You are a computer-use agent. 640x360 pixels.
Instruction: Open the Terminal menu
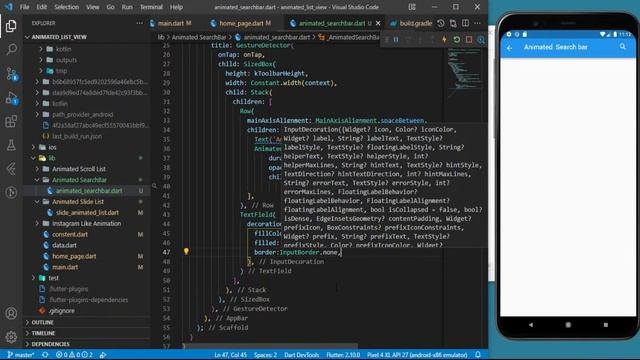point(151,7)
